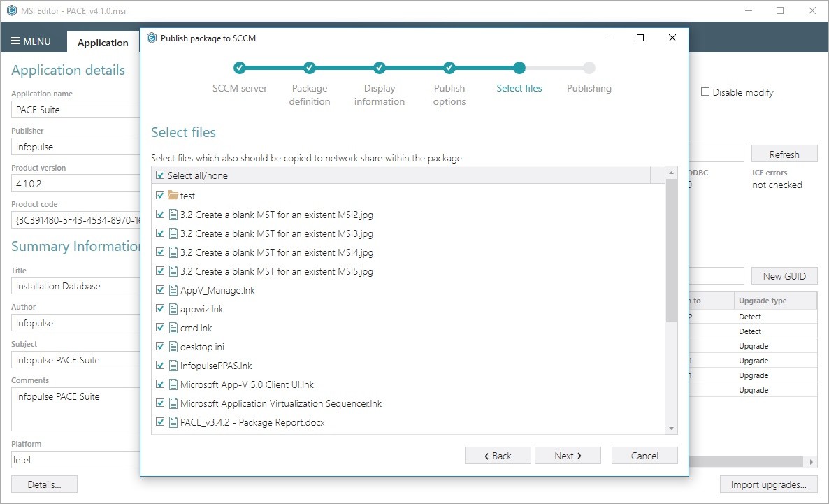The height and width of the screenshot is (504, 829).
Task: Click the upgrade table horizontal scroll right arrow
Action: (x=812, y=461)
